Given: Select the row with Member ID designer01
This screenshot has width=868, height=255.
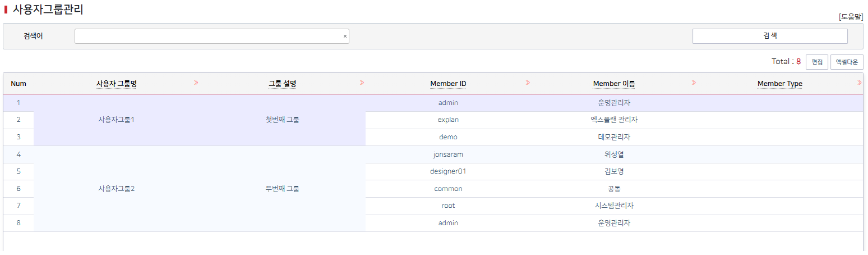Looking at the screenshot, I should click(x=448, y=171).
